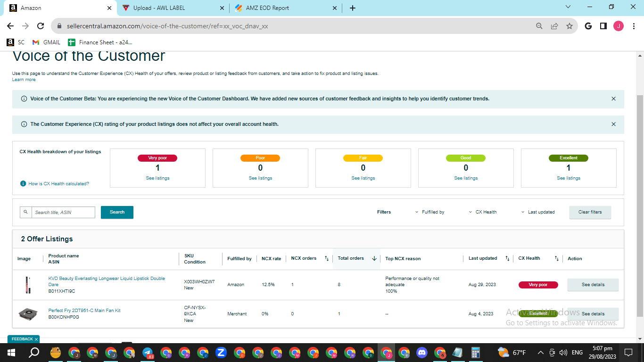Open KVD Beauty Everlasting Lipstick product link

coord(107,281)
